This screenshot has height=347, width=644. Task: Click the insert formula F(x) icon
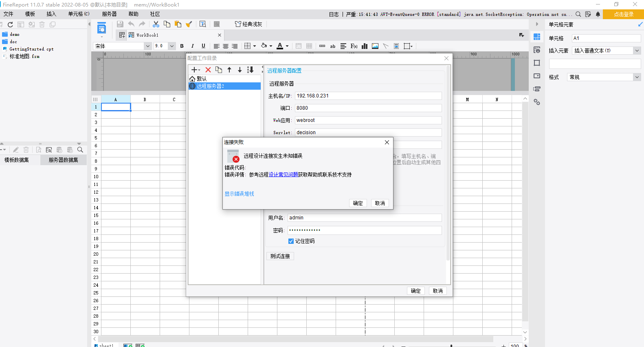coord(354,46)
